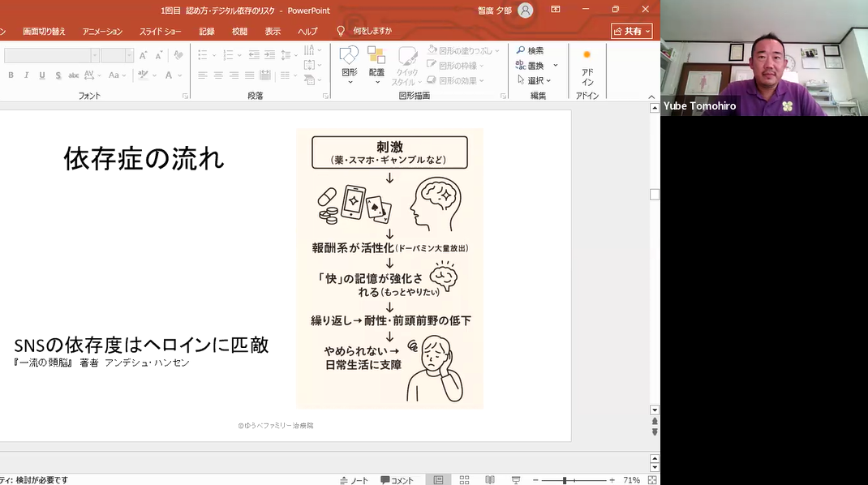Image resolution: width=868 pixels, height=485 pixels.
Task: Open the アドイン add-ins button
Action: [x=587, y=65]
